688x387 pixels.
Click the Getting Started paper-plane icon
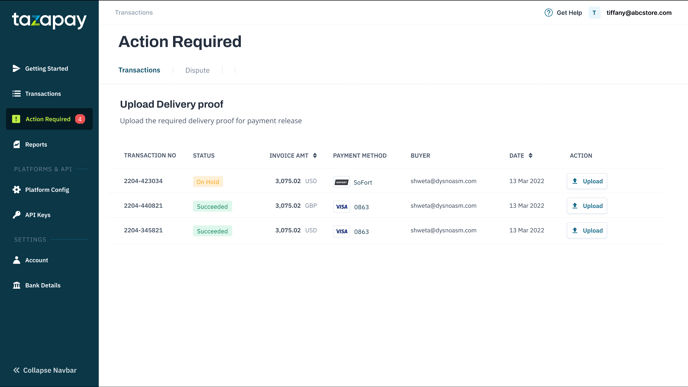pyautogui.click(x=16, y=68)
